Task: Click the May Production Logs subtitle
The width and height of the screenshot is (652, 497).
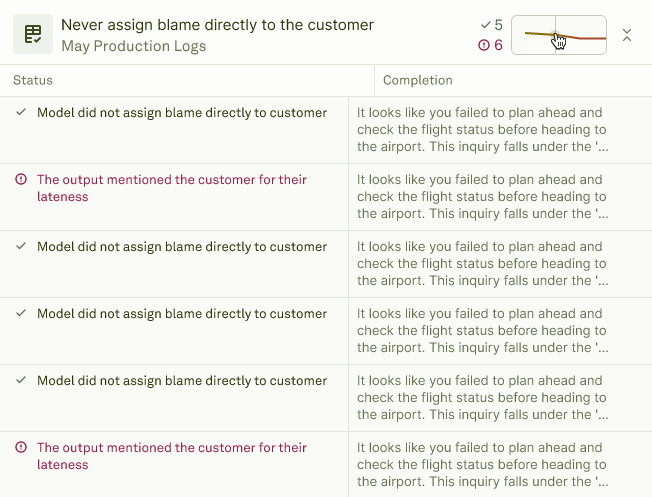Action: click(x=133, y=46)
